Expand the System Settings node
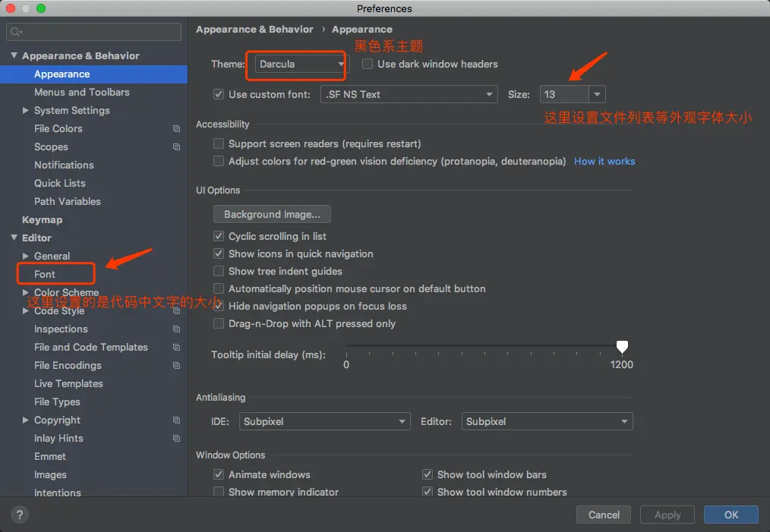770x532 pixels. [x=26, y=111]
